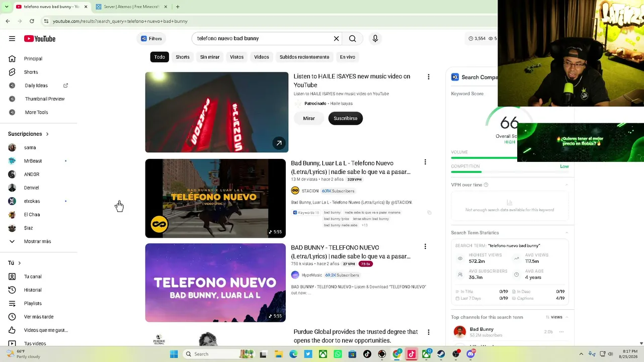
Task: Select the Sin mirar filter chip
Action: coord(210,57)
